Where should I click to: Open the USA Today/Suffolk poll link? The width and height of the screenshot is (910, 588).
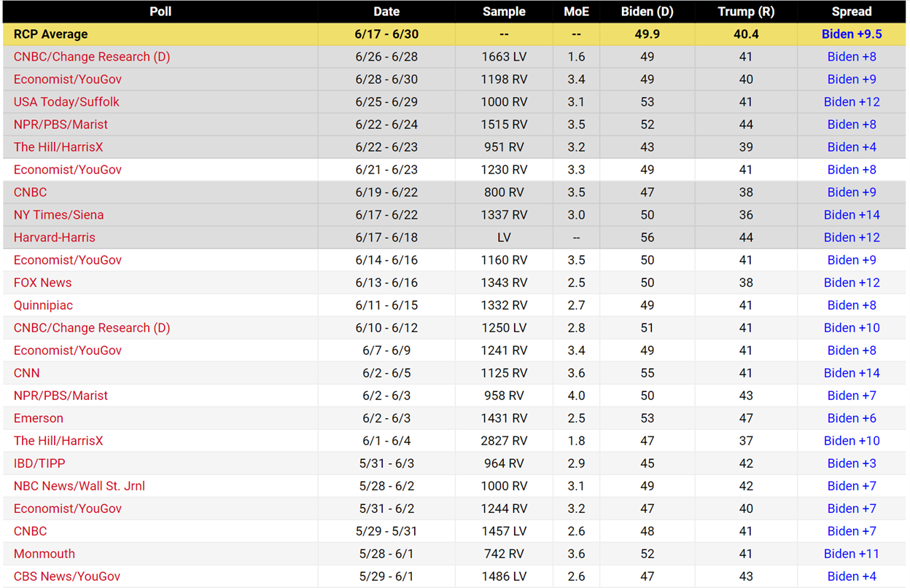[66, 102]
